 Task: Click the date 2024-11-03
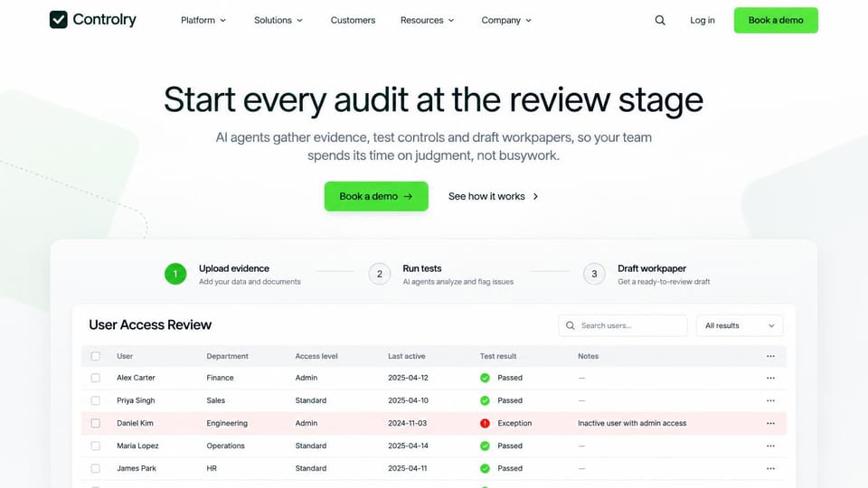coord(407,423)
